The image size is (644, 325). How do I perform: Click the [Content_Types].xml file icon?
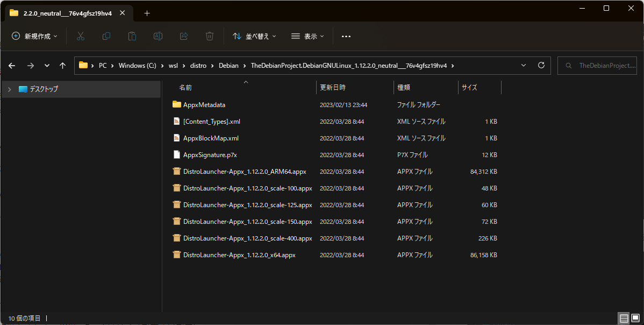(177, 121)
